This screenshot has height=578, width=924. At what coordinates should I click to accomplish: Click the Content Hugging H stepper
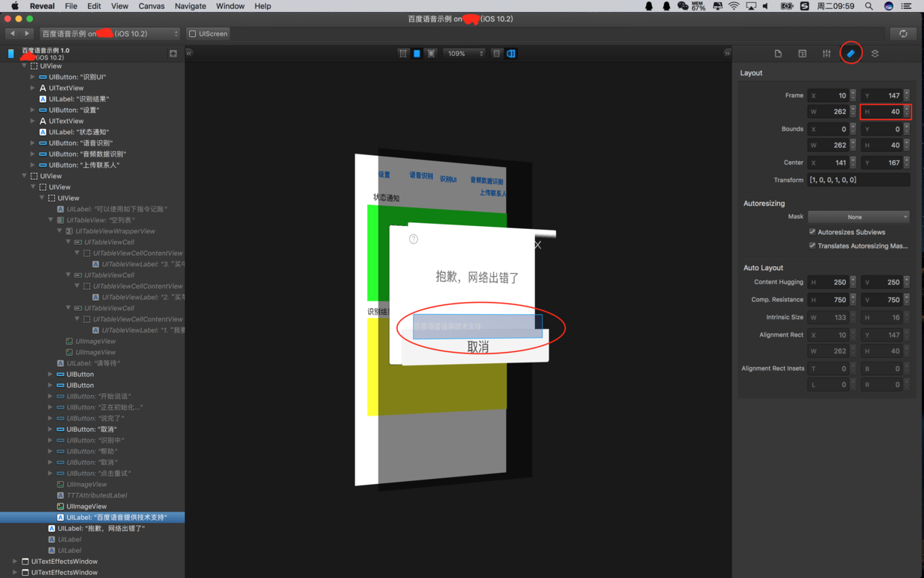853,282
